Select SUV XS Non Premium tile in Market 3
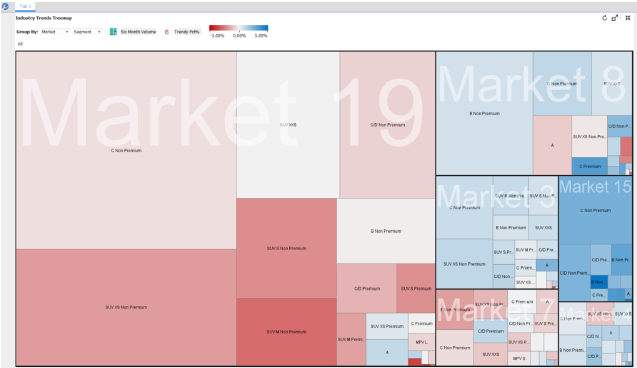 click(x=464, y=264)
